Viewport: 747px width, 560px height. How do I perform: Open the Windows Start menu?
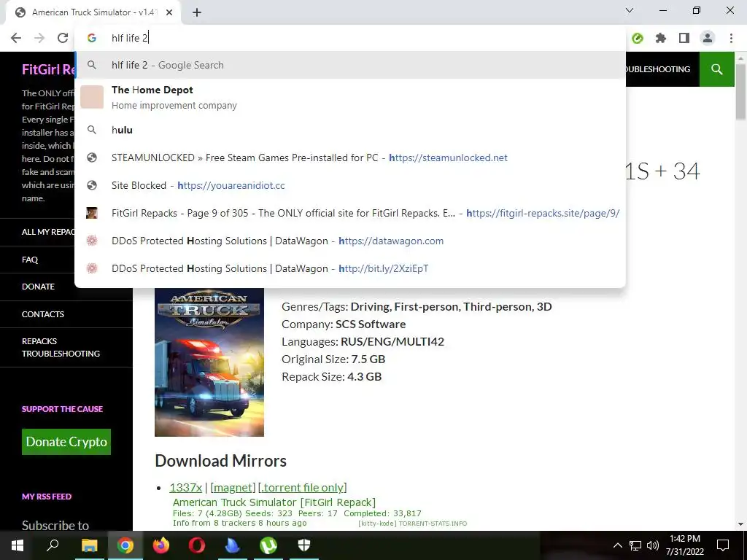click(x=18, y=545)
